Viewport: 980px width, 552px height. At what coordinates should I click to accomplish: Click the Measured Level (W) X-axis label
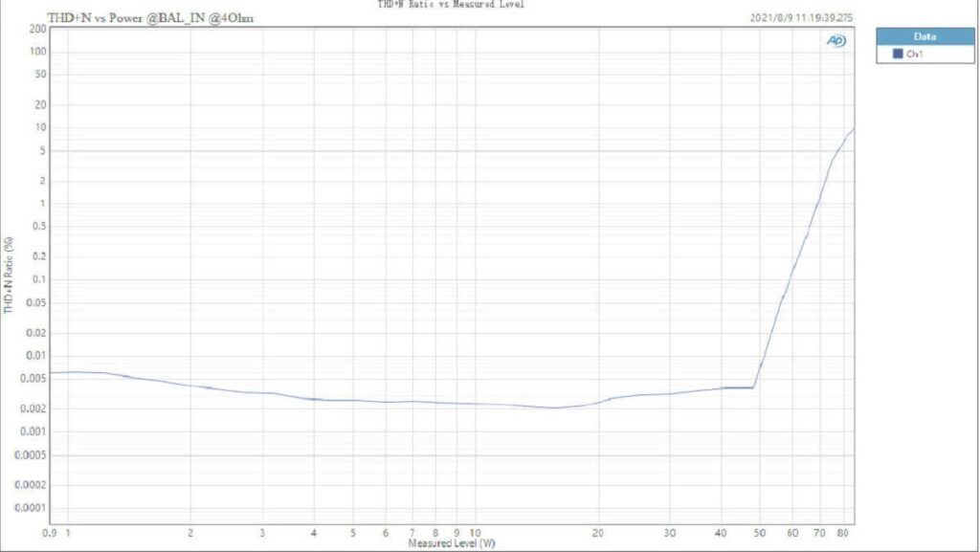pos(452,543)
